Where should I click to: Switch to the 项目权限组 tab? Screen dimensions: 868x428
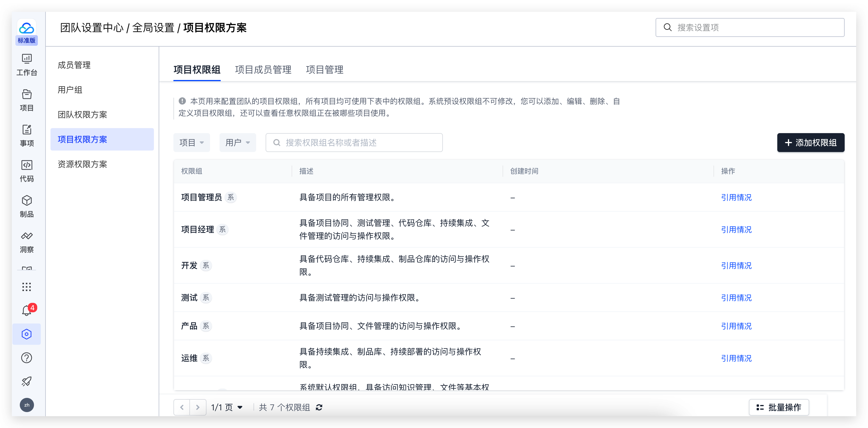(197, 70)
